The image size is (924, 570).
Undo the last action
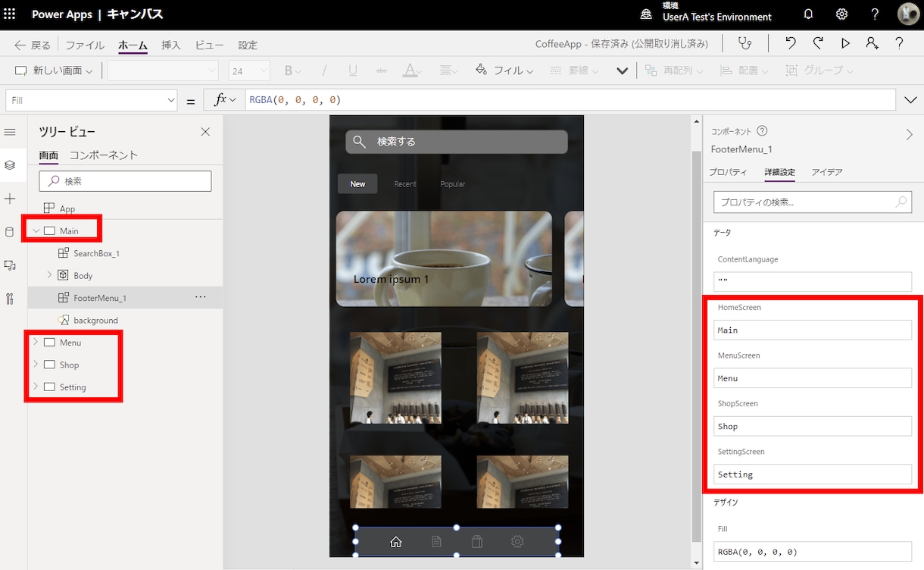click(791, 44)
